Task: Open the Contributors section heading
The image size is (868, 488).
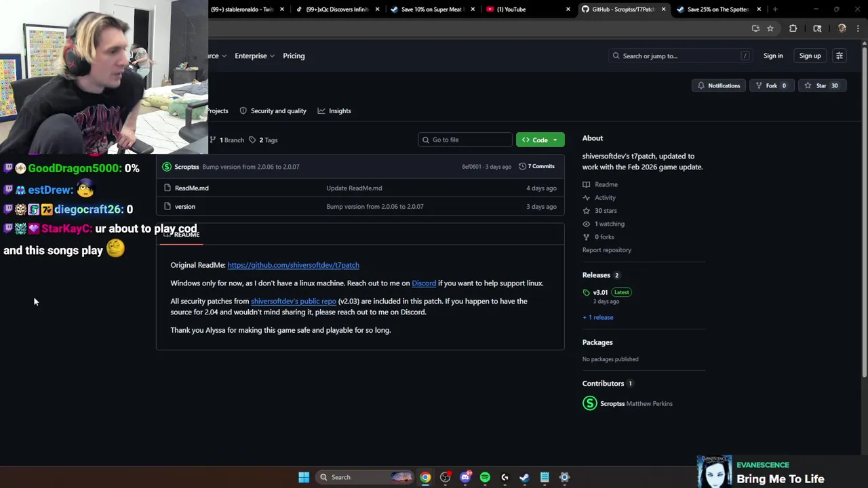Action: (603, 384)
